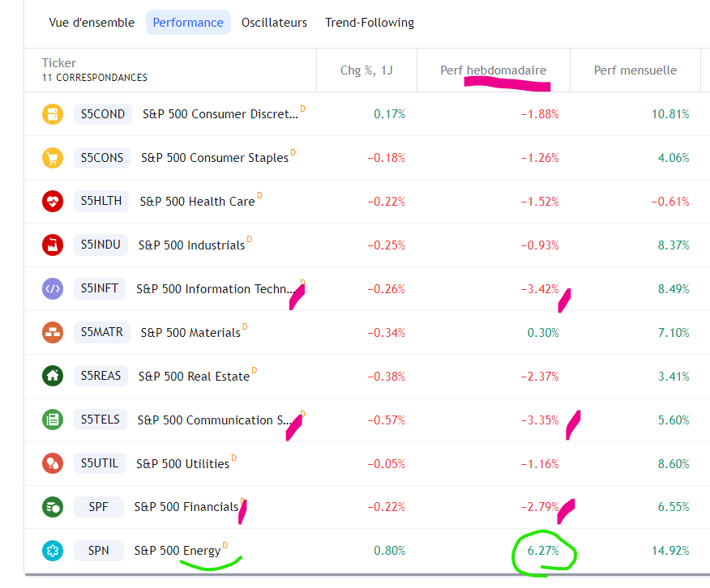Click the Utilities sector red icon
710x588 pixels.
tap(53, 463)
